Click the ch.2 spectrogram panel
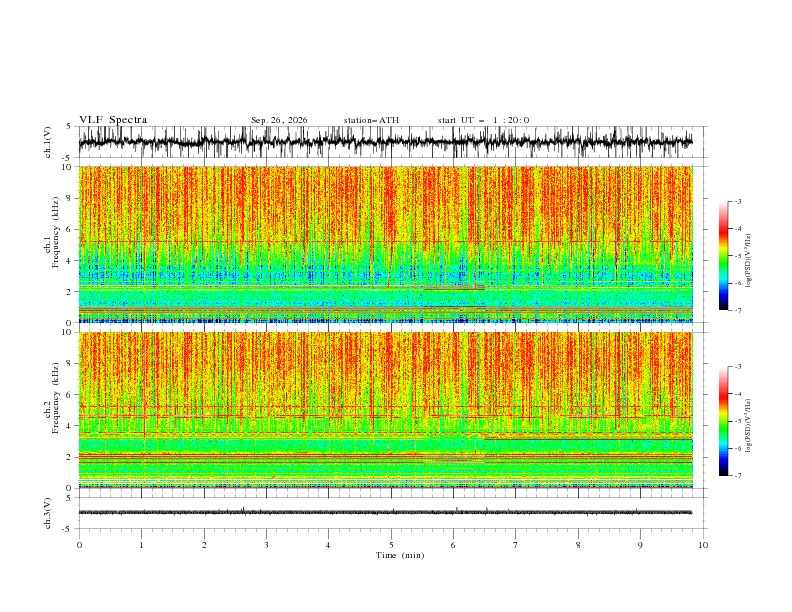792x612 pixels. (x=385, y=410)
